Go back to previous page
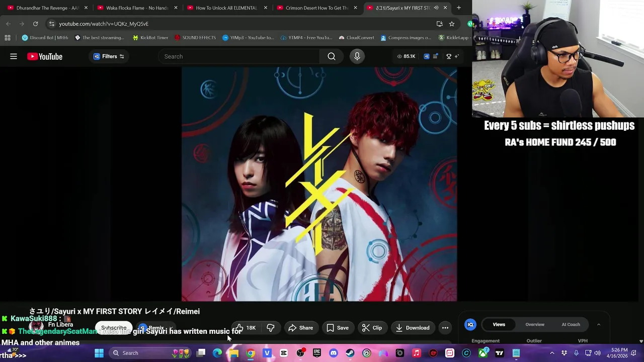This screenshot has height=362, width=644. click(x=8, y=24)
